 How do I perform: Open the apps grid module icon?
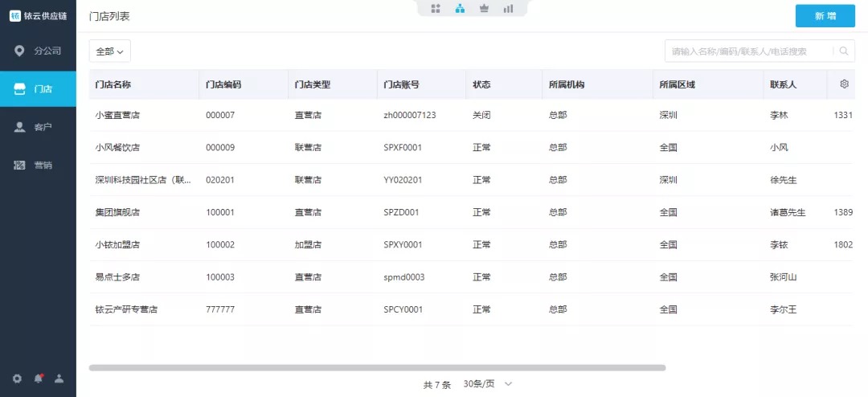tap(436, 9)
